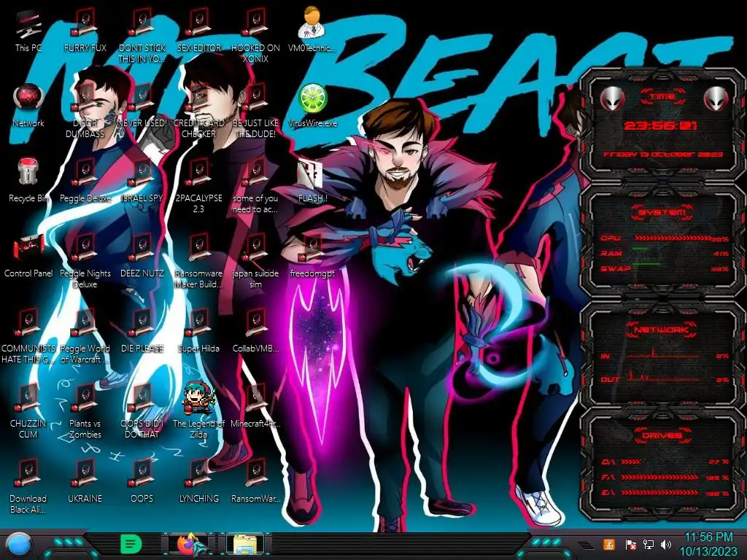Click the NETWORK widget header
The image size is (747, 560).
tap(662, 330)
